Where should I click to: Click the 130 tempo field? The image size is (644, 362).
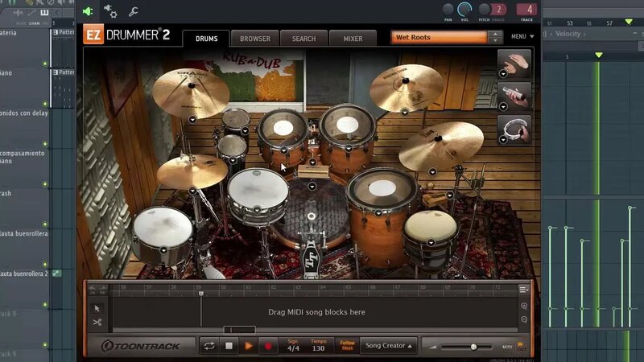(x=318, y=348)
